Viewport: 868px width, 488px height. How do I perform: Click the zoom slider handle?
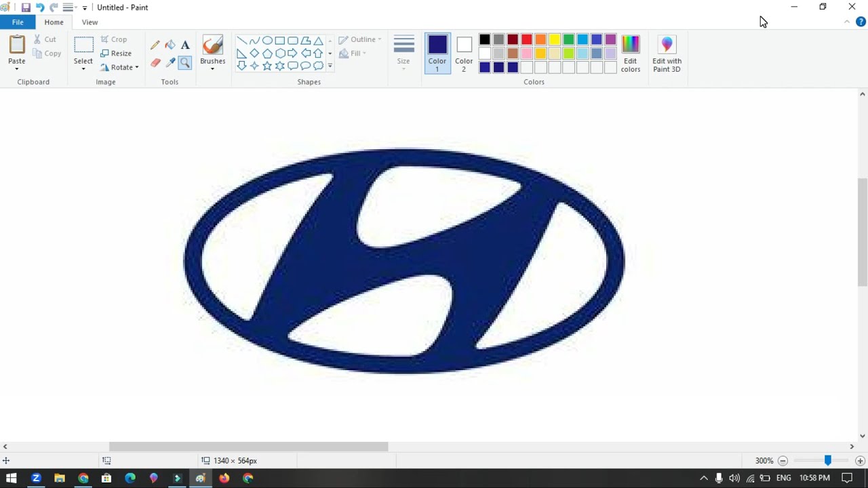[x=827, y=461]
